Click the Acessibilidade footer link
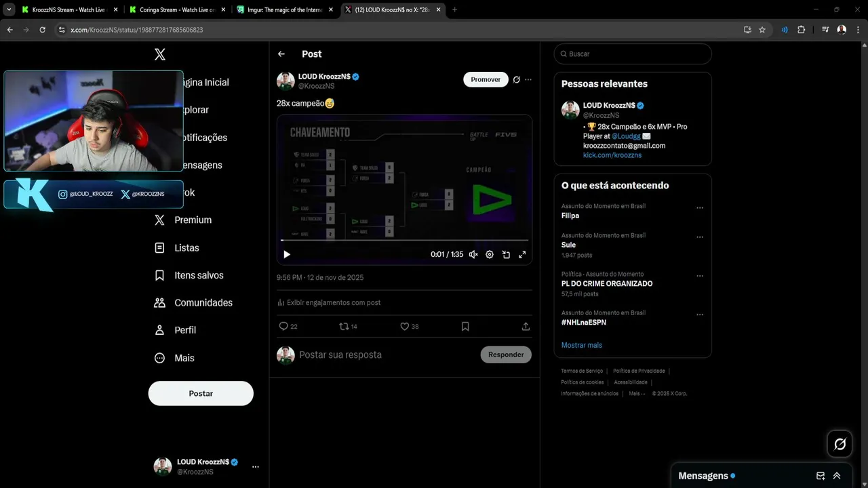 [x=631, y=382]
